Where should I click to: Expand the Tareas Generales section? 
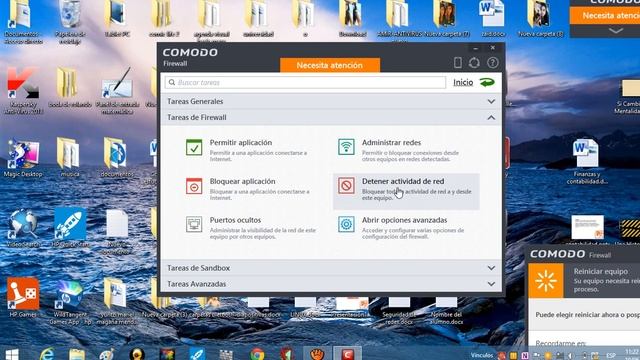(x=491, y=101)
